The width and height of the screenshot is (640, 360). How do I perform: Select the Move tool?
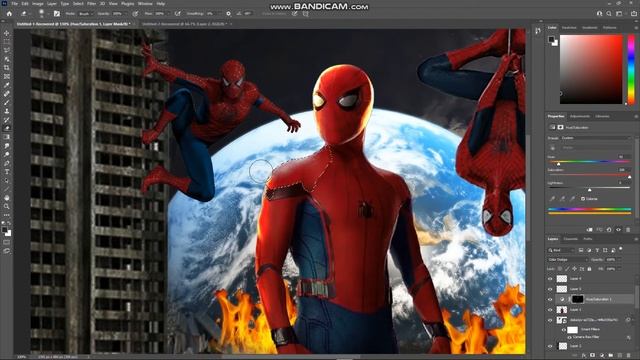point(7,33)
